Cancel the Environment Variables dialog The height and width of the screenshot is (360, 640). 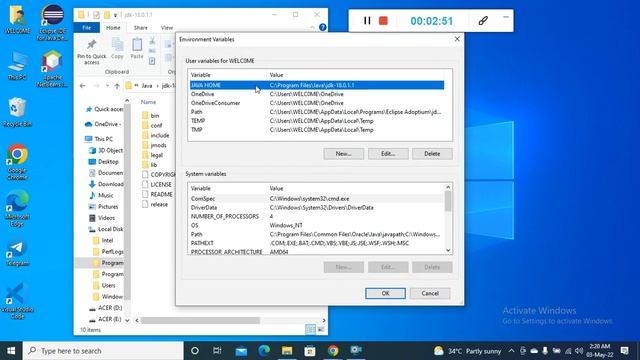coord(430,293)
